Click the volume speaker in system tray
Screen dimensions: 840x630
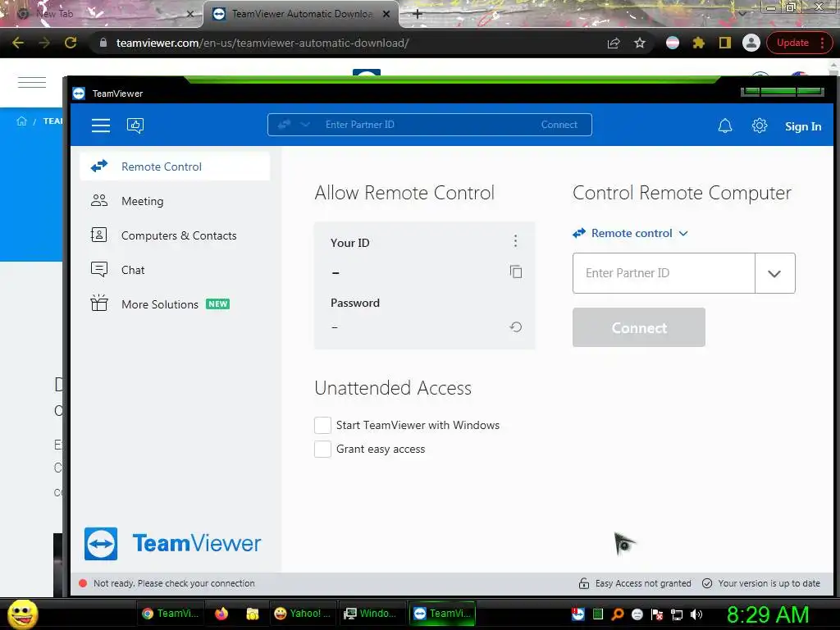point(696,614)
